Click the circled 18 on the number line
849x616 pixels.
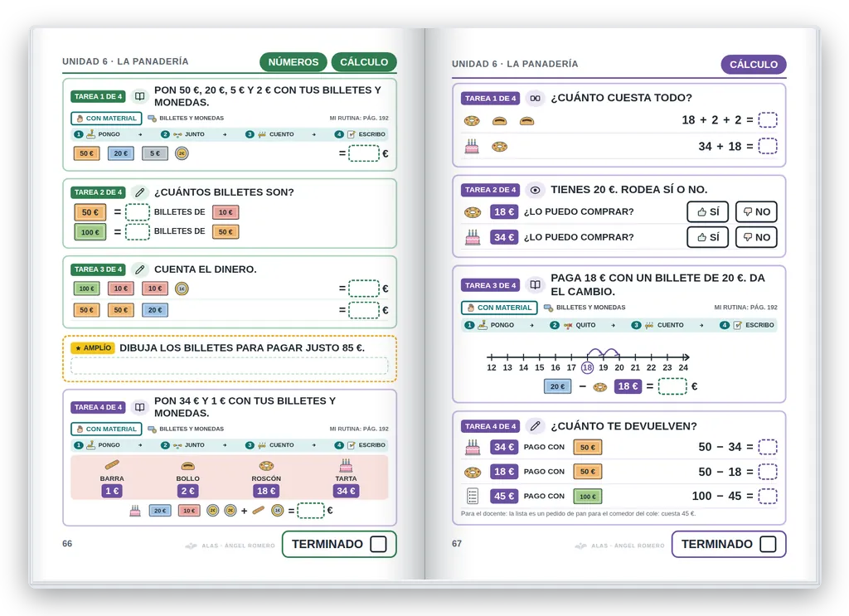588,367
